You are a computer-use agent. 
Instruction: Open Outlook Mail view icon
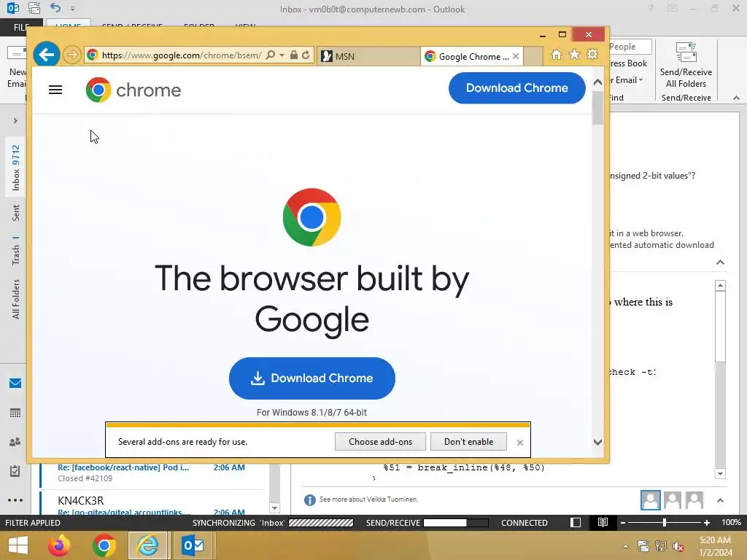tap(15, 384)
